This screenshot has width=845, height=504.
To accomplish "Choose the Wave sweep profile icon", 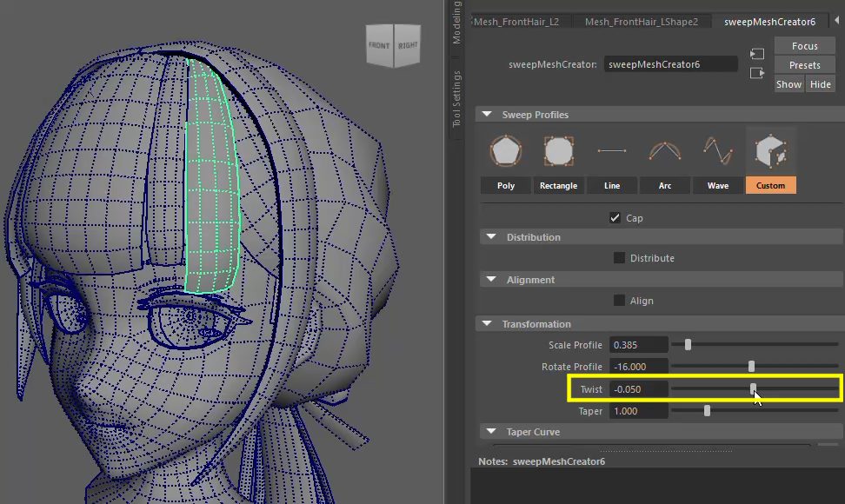I will [x=717, y=152].
